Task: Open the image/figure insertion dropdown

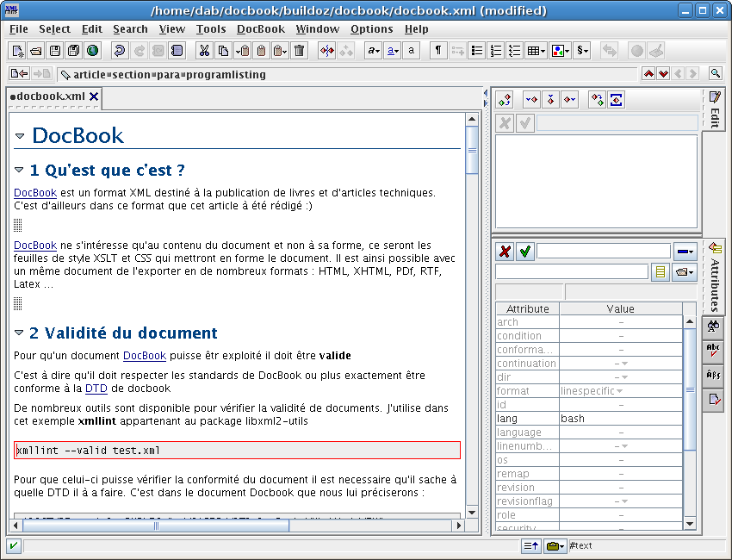Action: tap(560, 51)
